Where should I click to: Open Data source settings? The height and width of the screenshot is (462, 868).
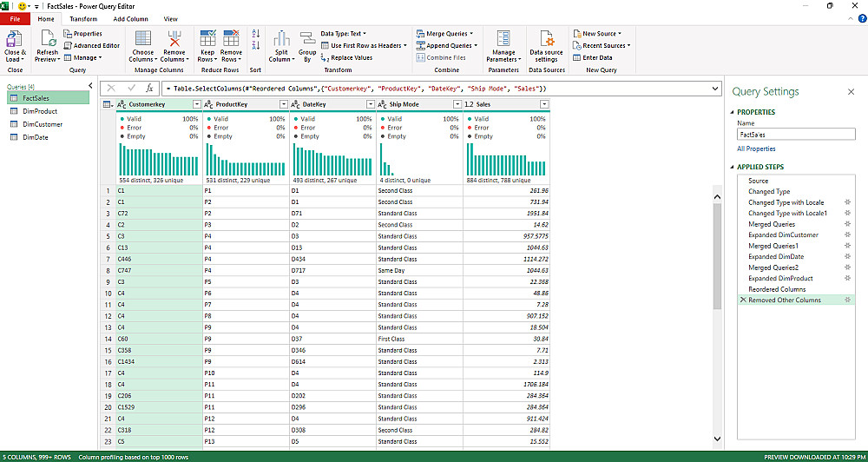pos(547,39)
